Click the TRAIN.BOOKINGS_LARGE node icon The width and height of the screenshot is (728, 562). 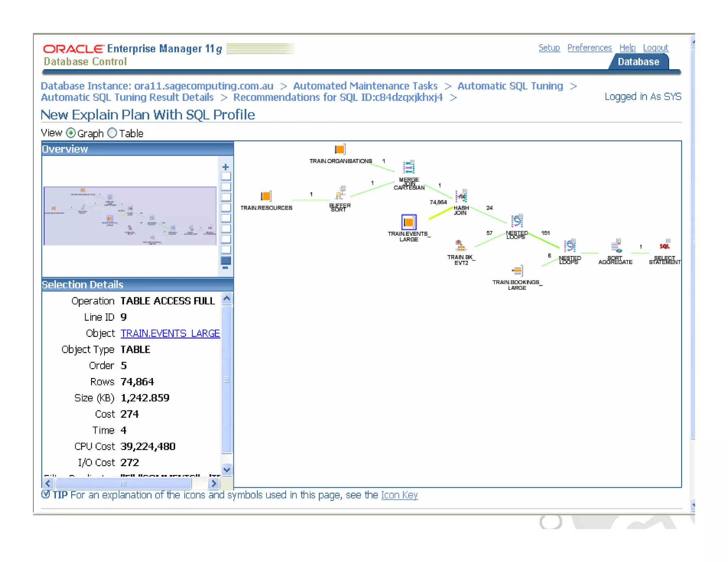click(517, 271)
